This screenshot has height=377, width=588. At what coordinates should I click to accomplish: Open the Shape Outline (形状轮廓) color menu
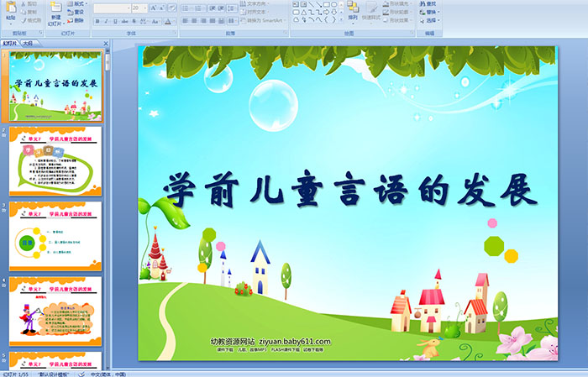pos(398,12)
